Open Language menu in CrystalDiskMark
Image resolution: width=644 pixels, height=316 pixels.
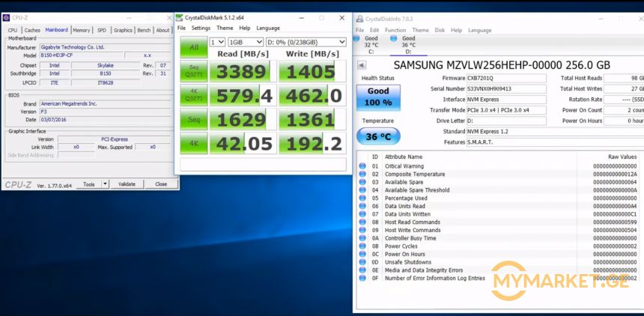click(x=268, y=28)
